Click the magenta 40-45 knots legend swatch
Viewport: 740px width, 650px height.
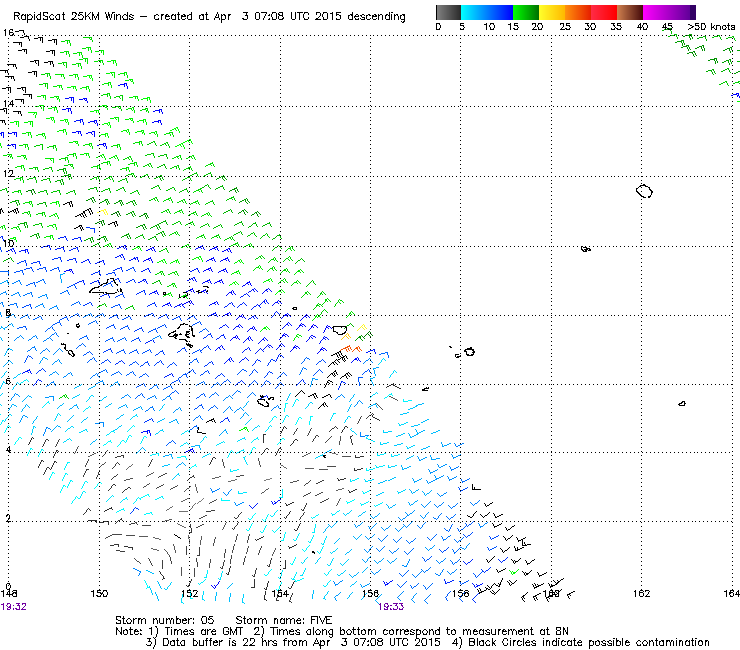tap(656, 12)
